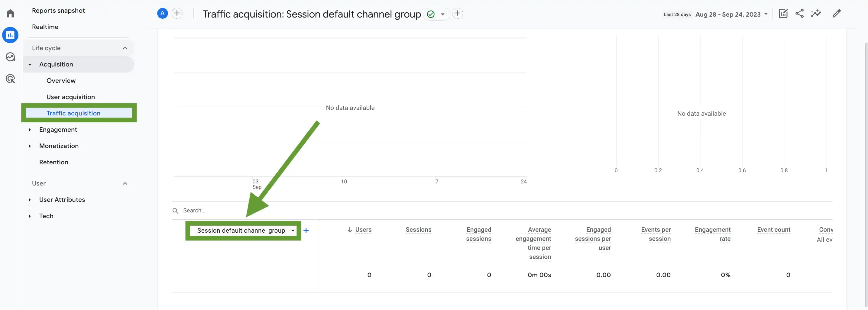The width and height of the screenshot is (868, 310).
Task: Sort by Average engagement time per session
Action: click(x=533, y=243)
